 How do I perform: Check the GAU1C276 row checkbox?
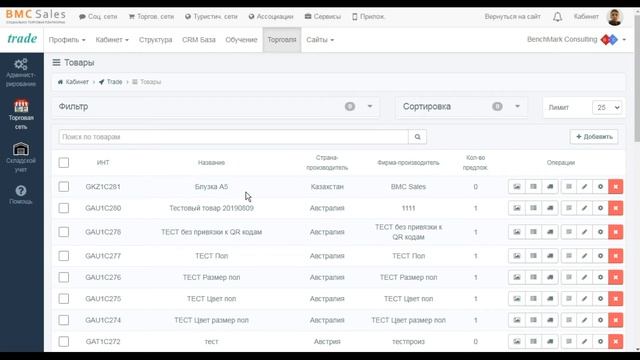[64, 277]
